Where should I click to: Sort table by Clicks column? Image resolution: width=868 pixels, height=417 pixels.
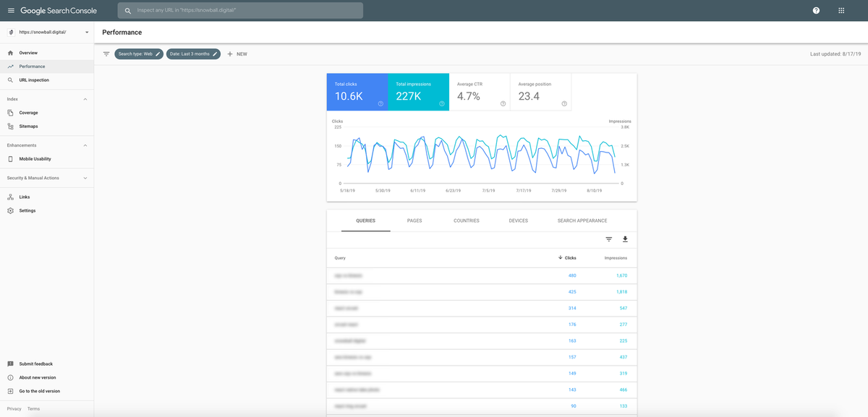click(x=568, y=258)
